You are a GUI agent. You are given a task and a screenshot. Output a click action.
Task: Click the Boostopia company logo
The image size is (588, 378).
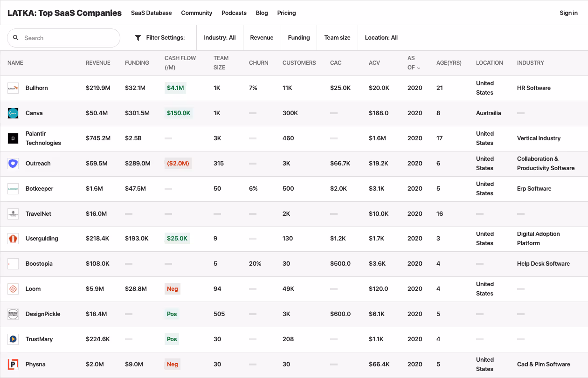(x=13, y=264)
